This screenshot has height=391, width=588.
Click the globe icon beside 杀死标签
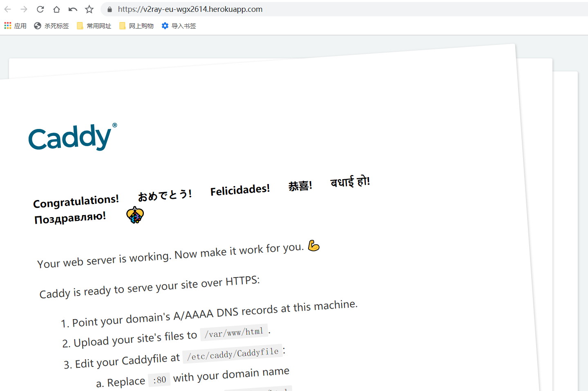coord(37,25)
